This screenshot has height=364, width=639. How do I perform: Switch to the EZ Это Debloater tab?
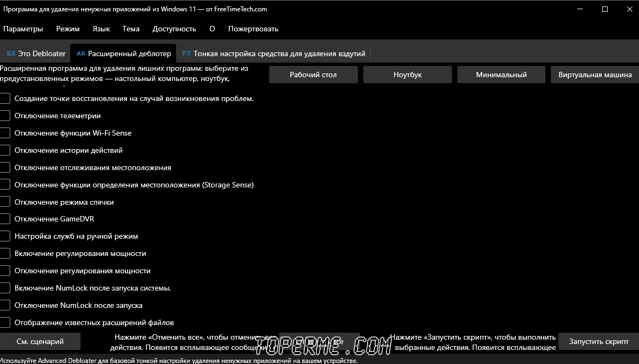pyautogui.click(x=36, y=54)
